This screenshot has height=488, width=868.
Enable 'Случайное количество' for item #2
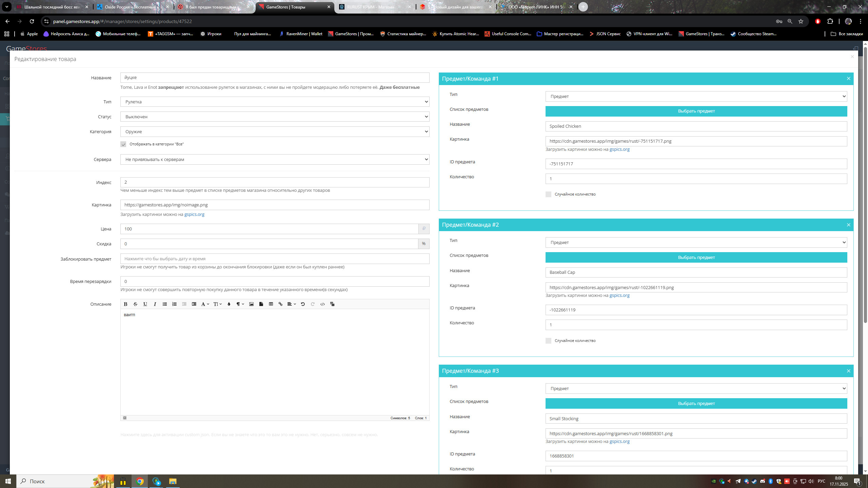coord(548,341)
